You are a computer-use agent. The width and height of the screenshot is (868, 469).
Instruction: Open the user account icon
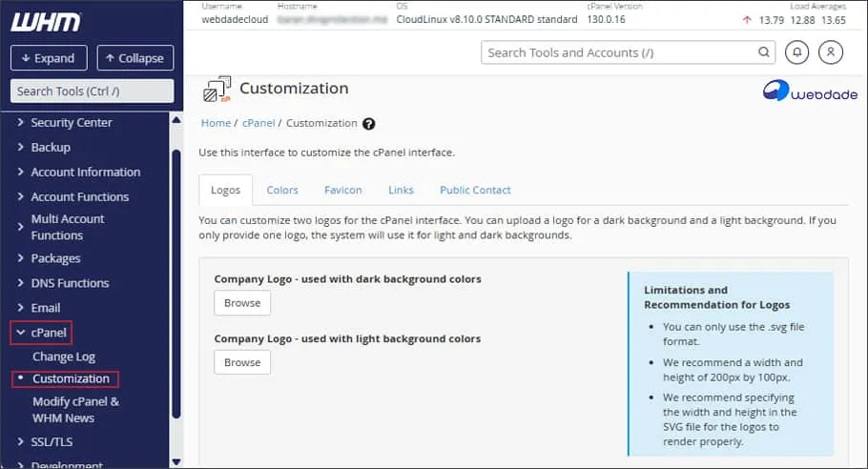coord(831,52)
